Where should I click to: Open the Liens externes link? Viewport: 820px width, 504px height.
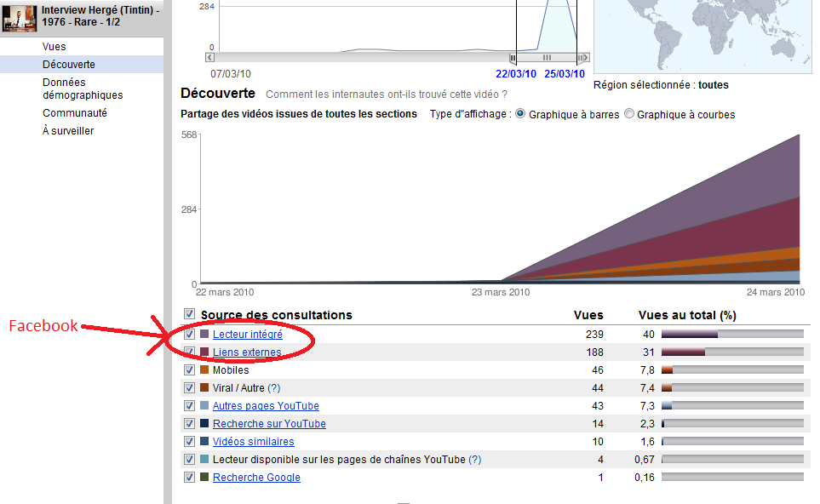[x=247, y=352]
